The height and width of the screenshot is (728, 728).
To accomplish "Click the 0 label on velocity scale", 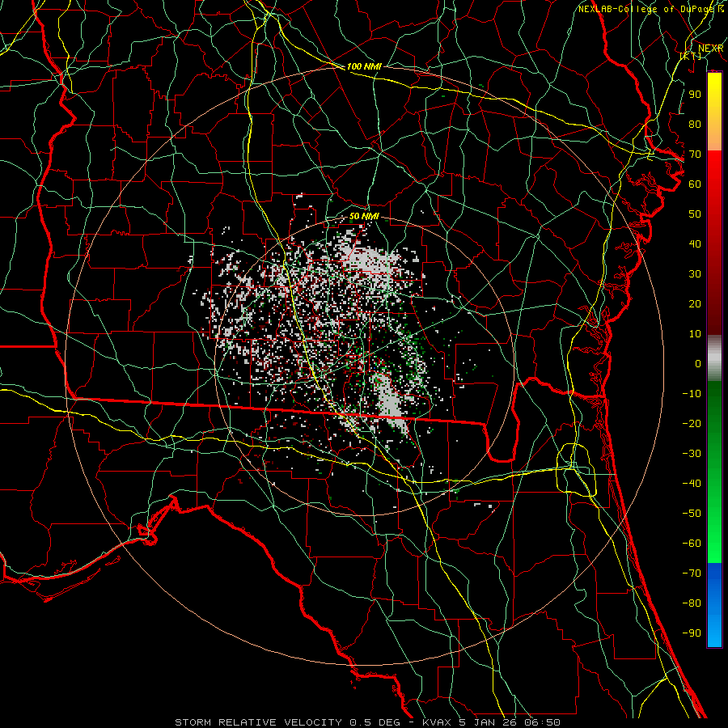I will click(x=698, y=363).
